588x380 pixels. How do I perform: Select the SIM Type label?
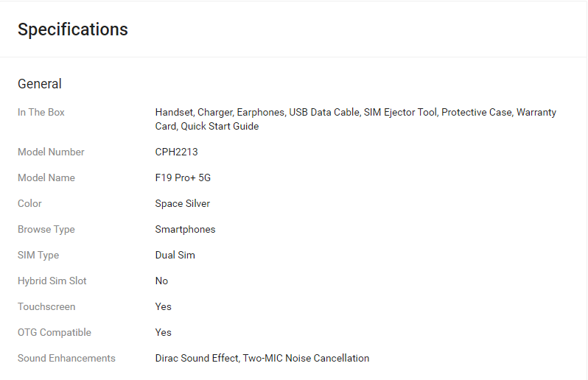(x=38, y=256)
